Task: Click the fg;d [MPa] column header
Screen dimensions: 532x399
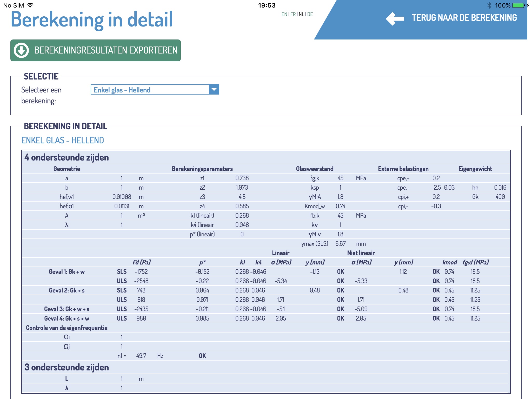Action: (x=475, y=262)
